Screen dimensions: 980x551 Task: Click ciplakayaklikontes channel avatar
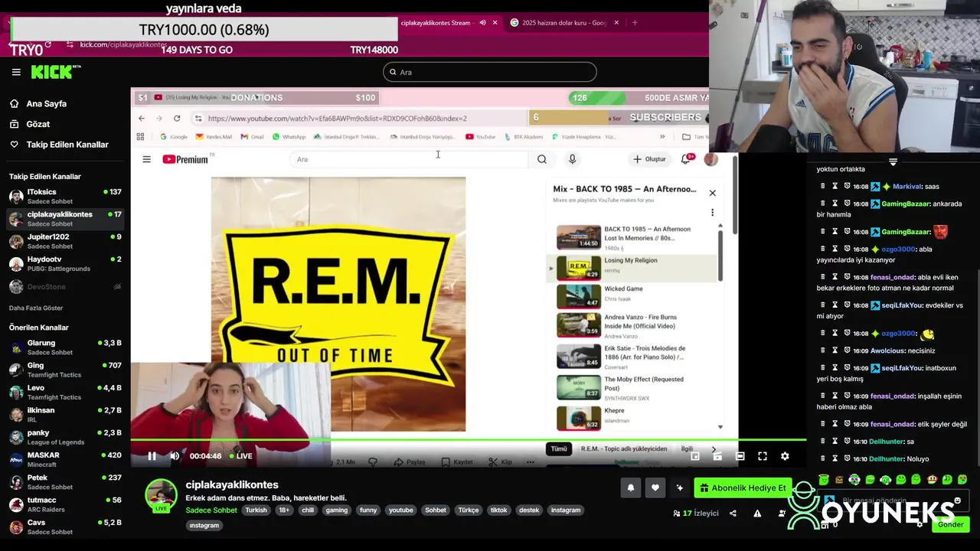pyautogui.click(x=161, y=494)
